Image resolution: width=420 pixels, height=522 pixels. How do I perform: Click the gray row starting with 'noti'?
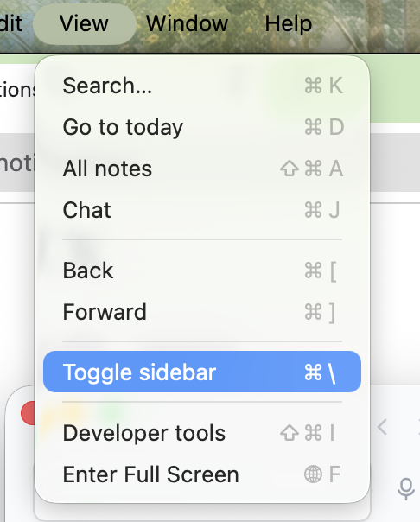(x=17, y=162)
